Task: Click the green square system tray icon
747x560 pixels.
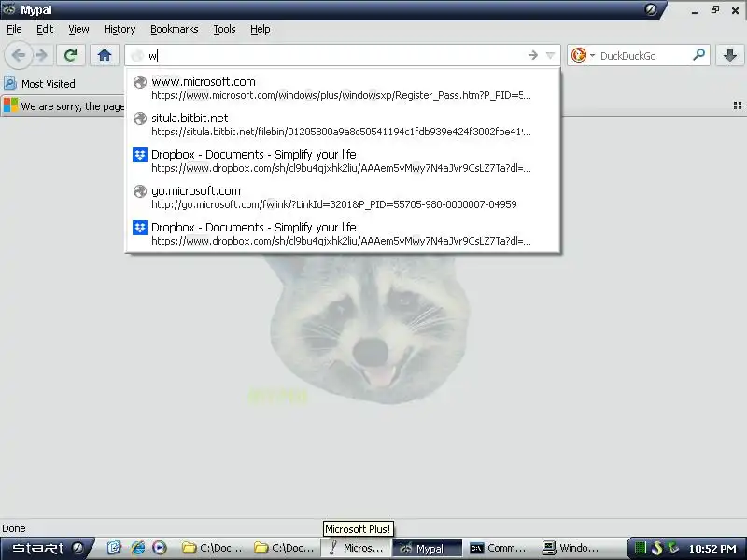Action: pyautogui.click(x=641, y=548)
